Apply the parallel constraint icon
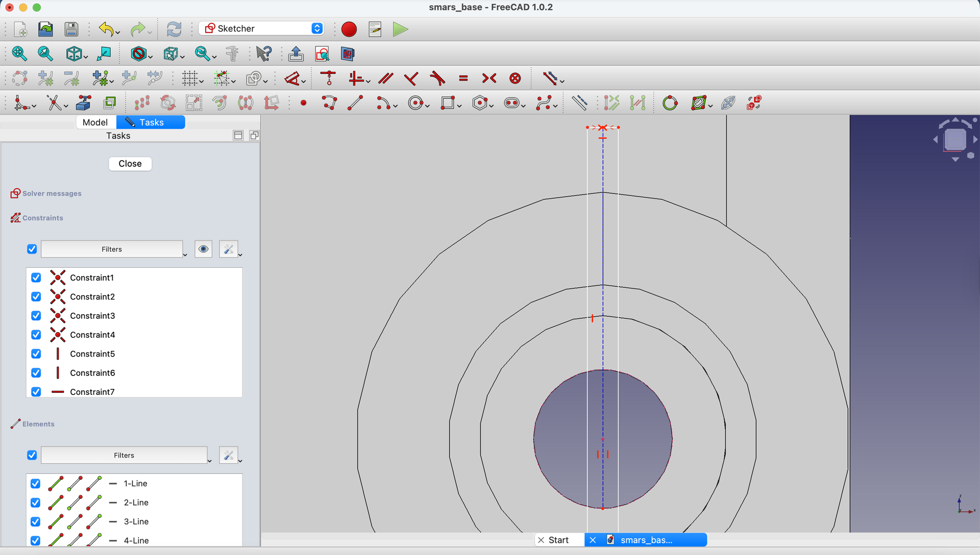Image resolution: width=980 pixels, height=555 pixels. point(386,78)
